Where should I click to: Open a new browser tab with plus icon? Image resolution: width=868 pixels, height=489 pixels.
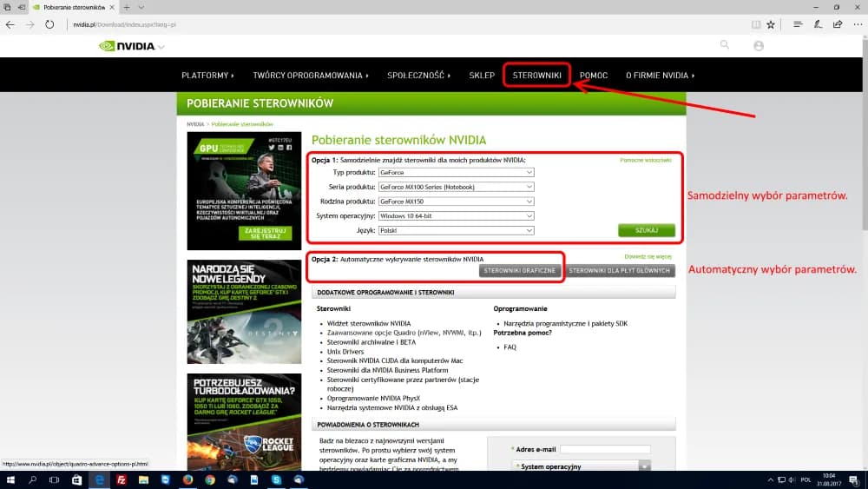128,7
